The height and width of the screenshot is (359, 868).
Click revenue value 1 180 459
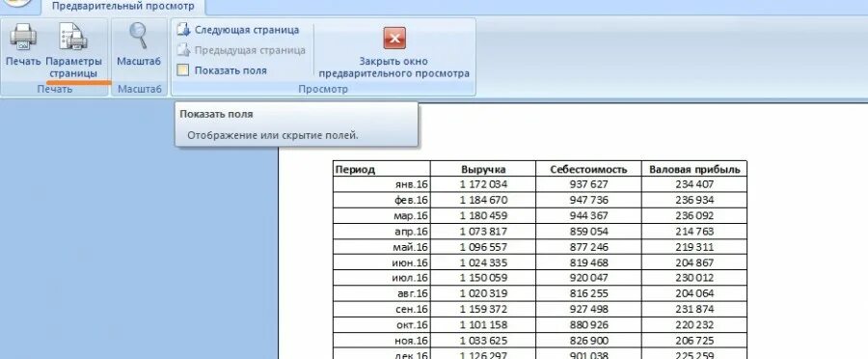click(483, 215)
